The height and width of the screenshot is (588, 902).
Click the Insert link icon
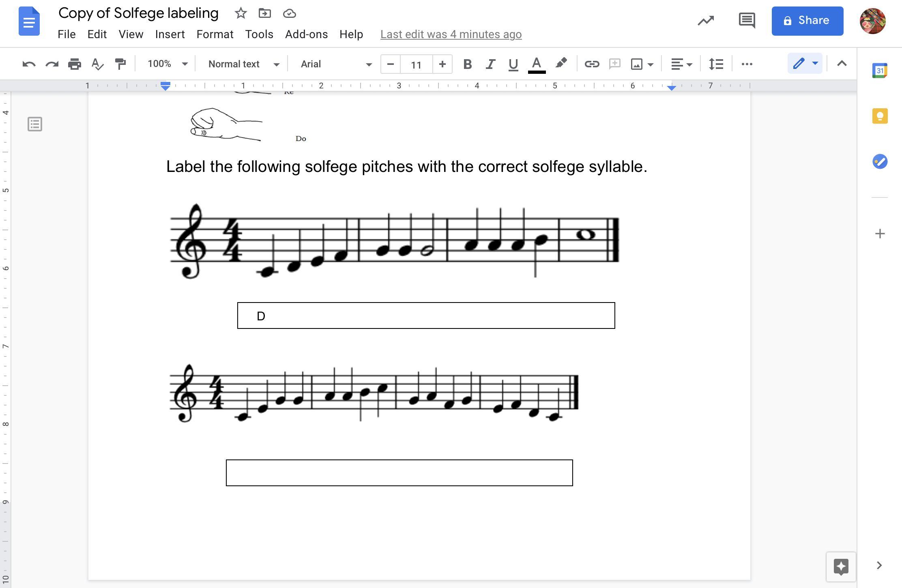(592, 64)
